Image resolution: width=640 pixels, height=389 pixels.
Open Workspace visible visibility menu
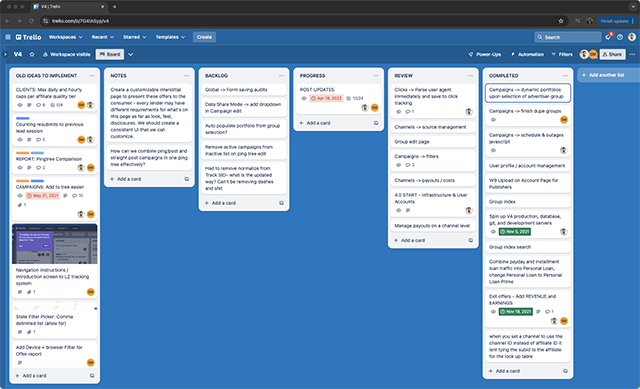pyautogui.click(x=66, y=54)
